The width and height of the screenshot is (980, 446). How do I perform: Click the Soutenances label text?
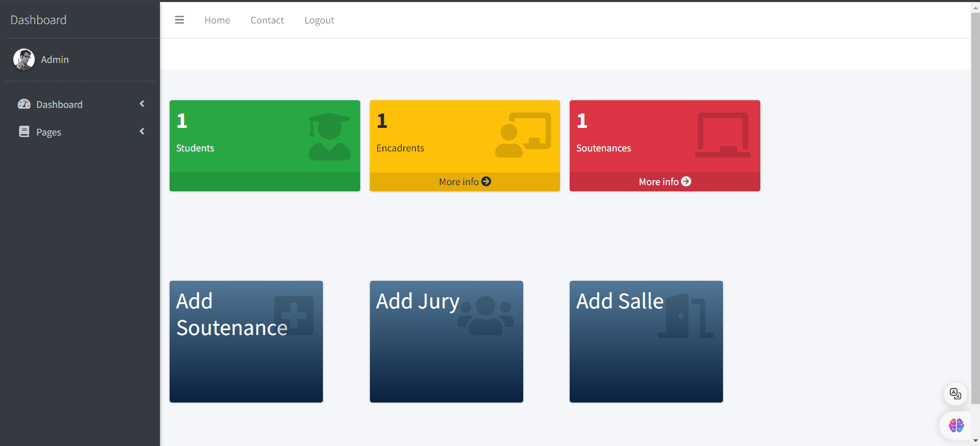pyautogui.click(x=603, y=148)
